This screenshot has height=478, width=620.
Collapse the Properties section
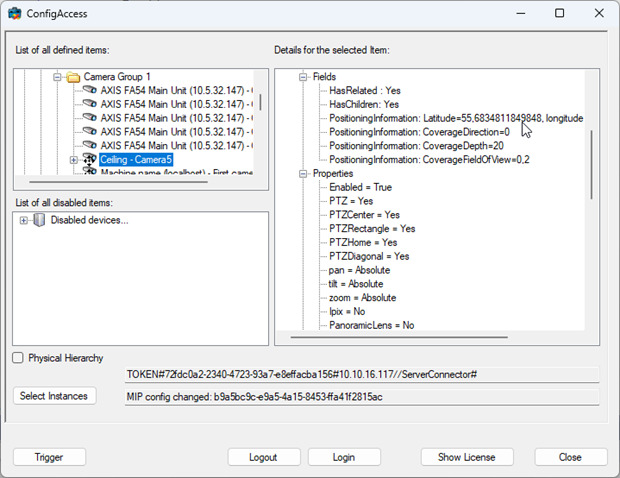click(x=303, y=174)
